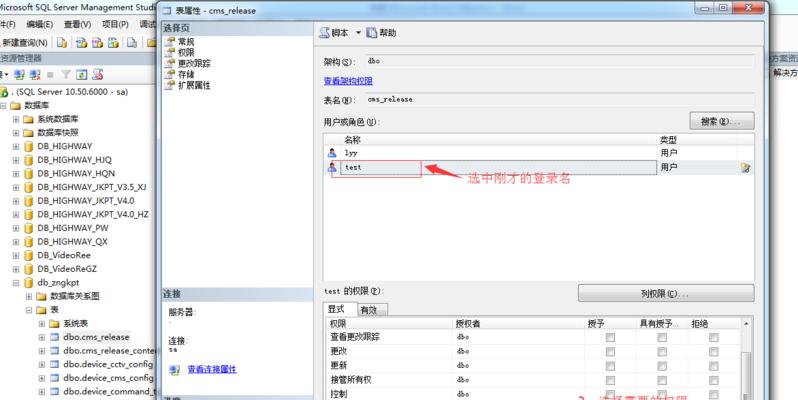Select the 扩展属性 page icon
This screenshot has width=798, height=400.
(169, 85)
